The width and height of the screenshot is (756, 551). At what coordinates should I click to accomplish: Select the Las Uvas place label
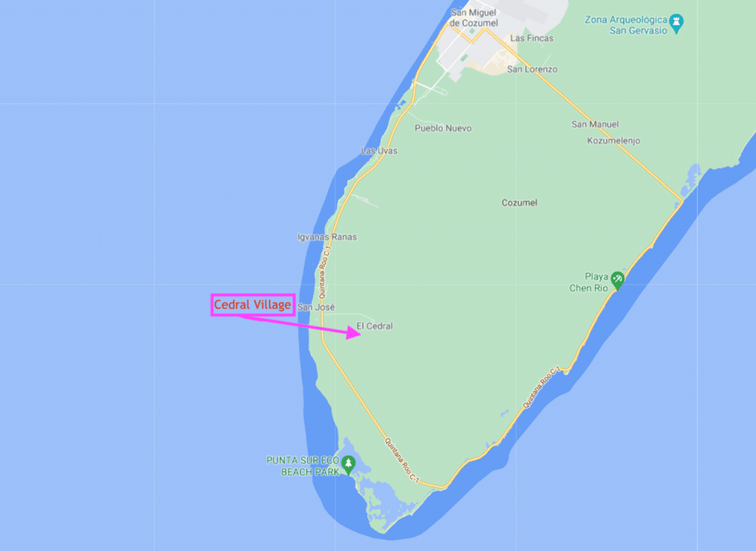coord(379,150)
